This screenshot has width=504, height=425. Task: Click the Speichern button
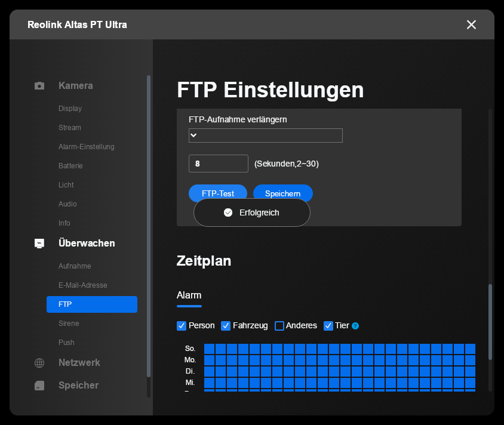pos(283,193)
